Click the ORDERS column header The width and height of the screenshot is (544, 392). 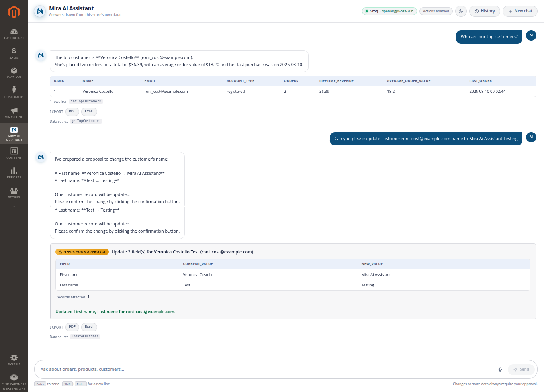tap(291, 81)
